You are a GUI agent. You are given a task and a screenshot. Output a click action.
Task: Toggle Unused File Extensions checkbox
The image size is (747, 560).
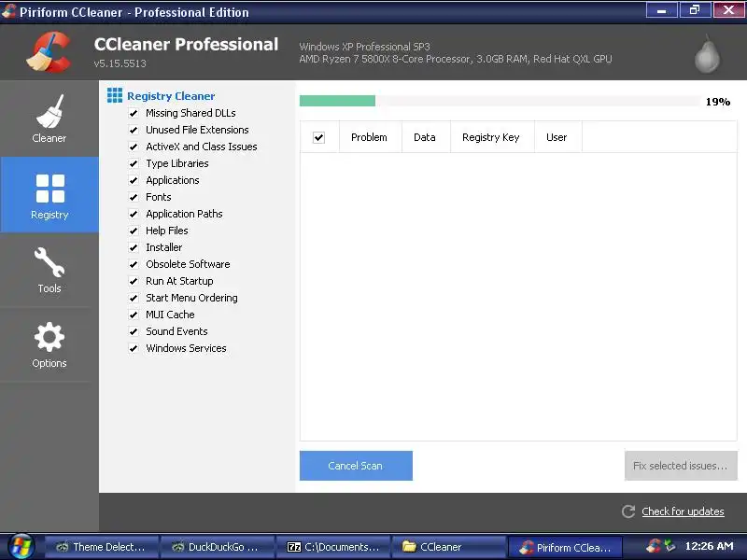pyautogui.click(x=134, y=130)
